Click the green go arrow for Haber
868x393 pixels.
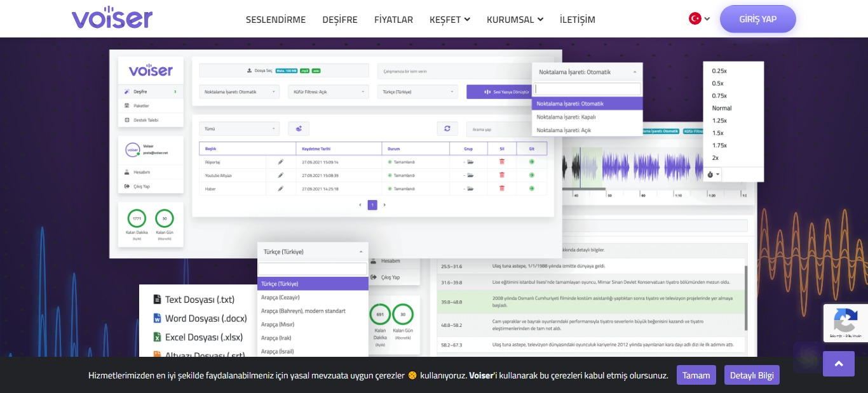tap(531, 189)
